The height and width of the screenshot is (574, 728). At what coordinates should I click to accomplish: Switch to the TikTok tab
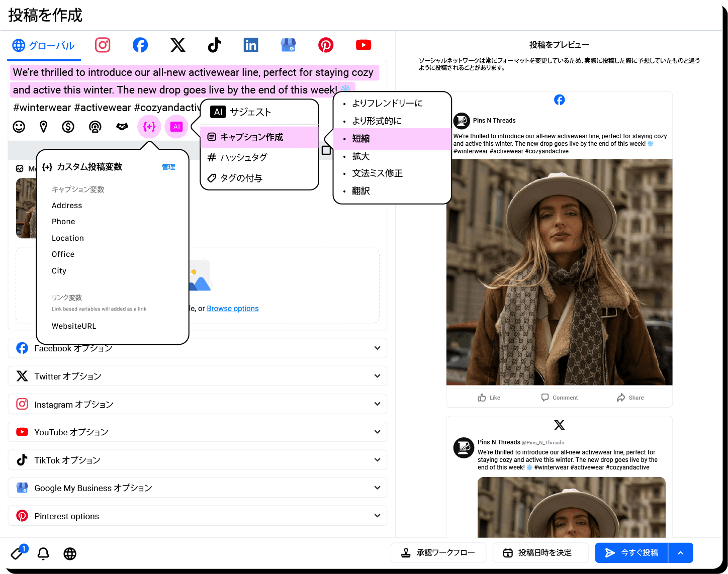tap(214, 45)
